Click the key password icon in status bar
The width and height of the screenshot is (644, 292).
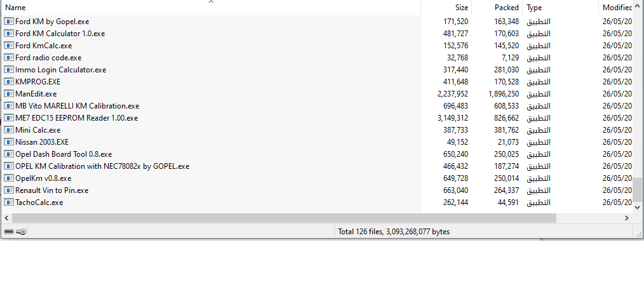22,232
